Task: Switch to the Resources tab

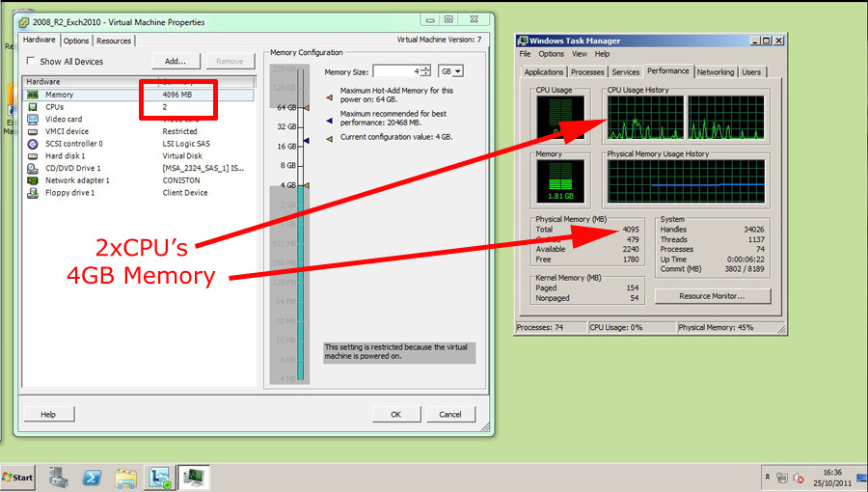Action: pyautogui.click(x=114, y=41)
